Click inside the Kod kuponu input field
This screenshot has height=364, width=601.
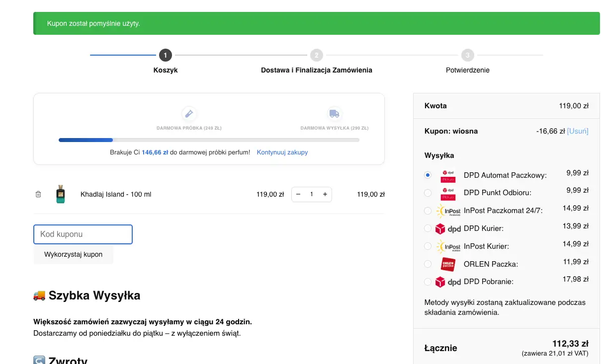83,234
